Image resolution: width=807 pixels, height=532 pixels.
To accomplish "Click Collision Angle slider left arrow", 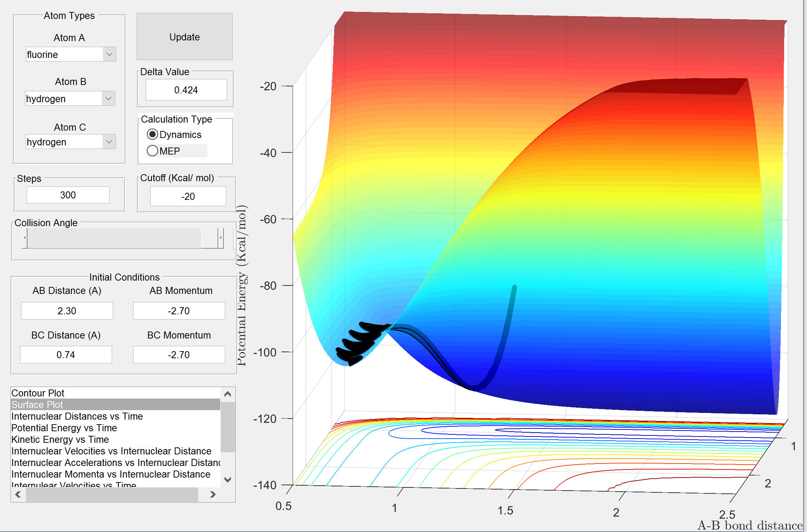I will tap(25, 238).
